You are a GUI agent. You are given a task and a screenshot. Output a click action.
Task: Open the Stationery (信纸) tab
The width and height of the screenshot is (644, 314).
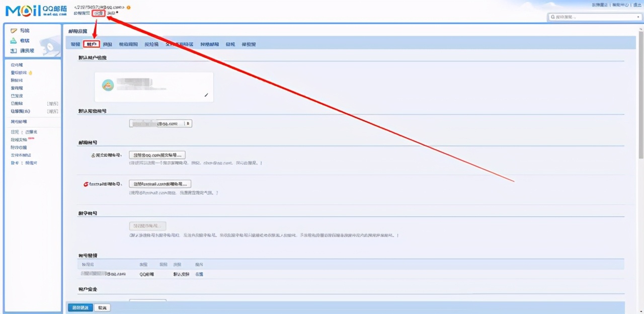[x=230, y=44]
